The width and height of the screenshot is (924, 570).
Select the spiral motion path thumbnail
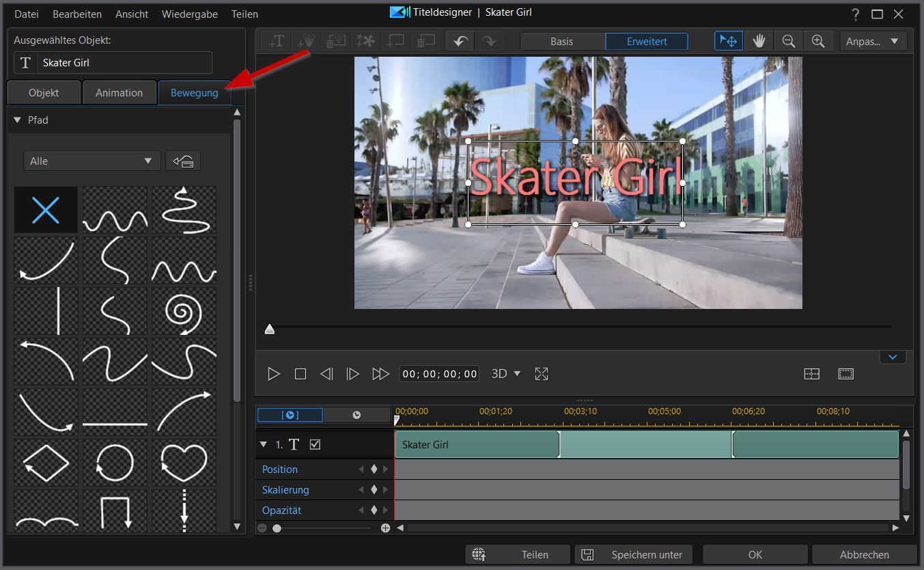[184, 312]
